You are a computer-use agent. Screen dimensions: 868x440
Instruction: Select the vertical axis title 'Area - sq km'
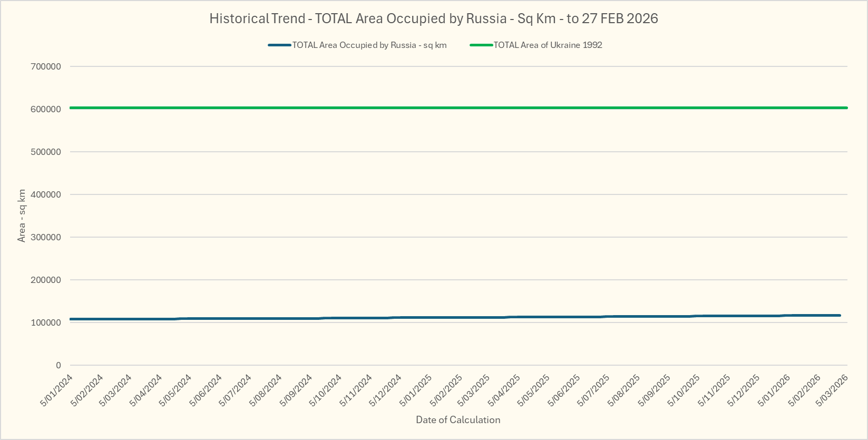pos(22,216)
